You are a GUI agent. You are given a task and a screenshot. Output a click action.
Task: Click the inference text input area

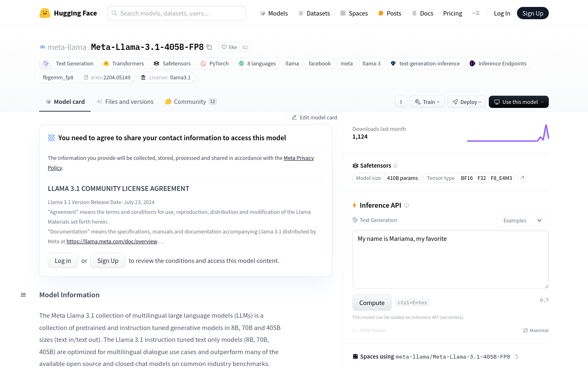[x=450, y=259]
